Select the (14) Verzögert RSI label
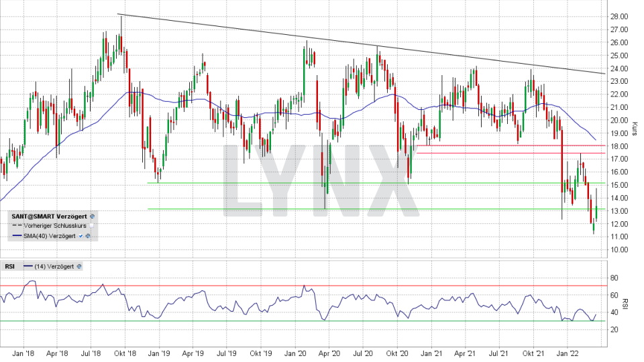The height and width of the screenshot is (362, 644). pos(54,266)
